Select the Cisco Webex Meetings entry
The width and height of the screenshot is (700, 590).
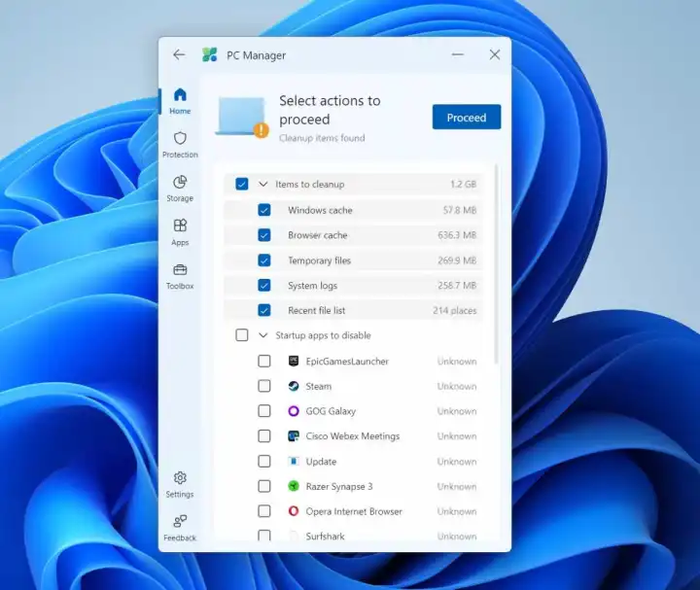click(x=352, y=436)
